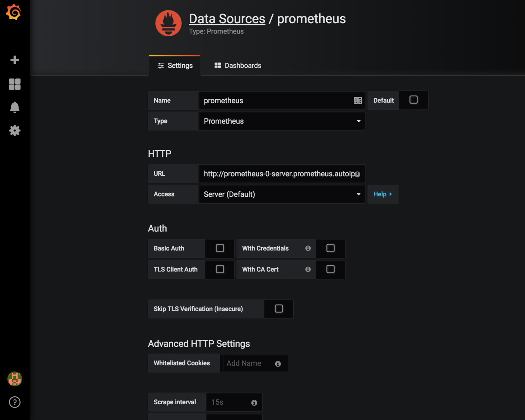Show info tooltip for URL field
Image resolution: width=525 pixels, height=420 pixels.
[357, 174]
